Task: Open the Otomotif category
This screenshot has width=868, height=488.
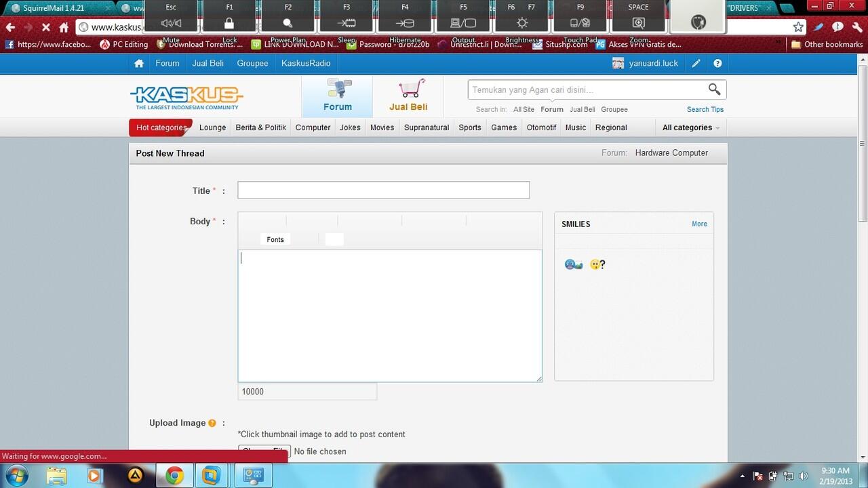Action: coord(542,127)
